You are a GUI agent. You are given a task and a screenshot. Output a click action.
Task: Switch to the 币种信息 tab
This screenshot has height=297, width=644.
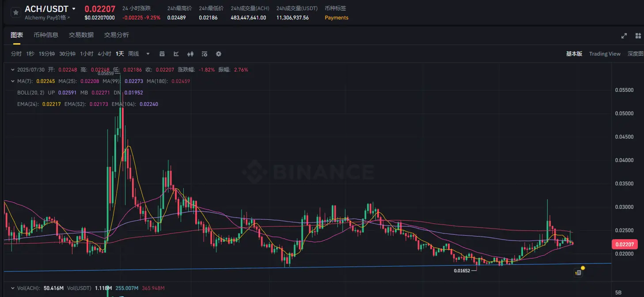46,35
